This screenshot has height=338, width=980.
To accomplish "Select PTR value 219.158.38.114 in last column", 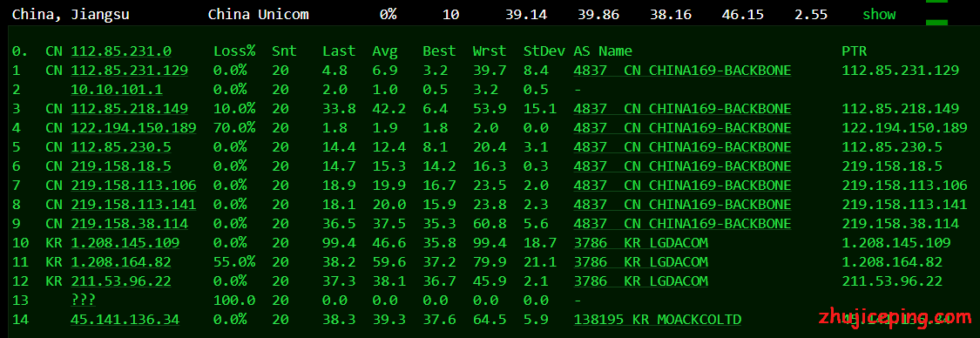I will [900, 224].
